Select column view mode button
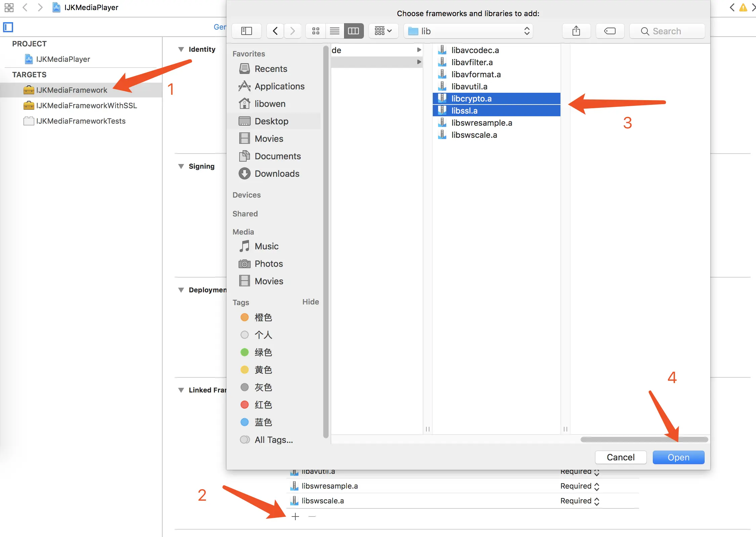This screenshot has height=537, width=756. tap(353, 31)
